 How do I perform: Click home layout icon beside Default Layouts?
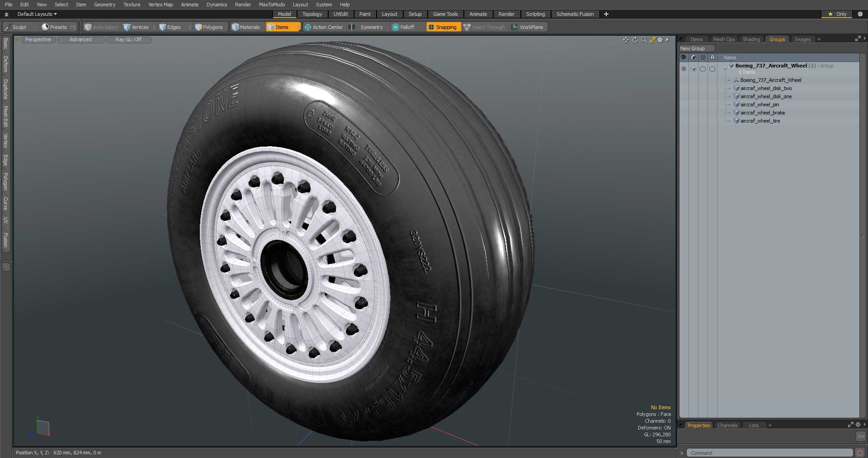pos(6,14)
